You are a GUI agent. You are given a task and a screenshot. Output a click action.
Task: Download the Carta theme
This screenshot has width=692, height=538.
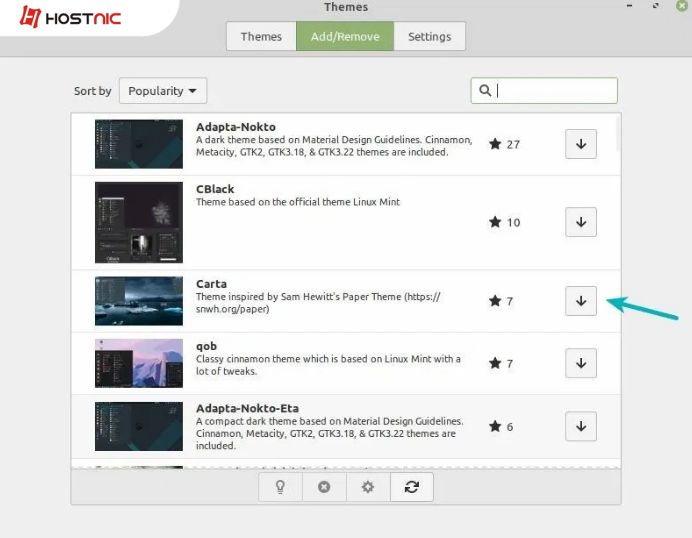[581, 301]
